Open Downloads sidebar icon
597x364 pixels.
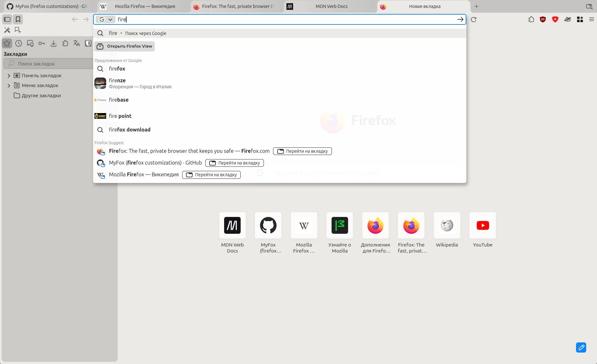(x=53, y=43)
